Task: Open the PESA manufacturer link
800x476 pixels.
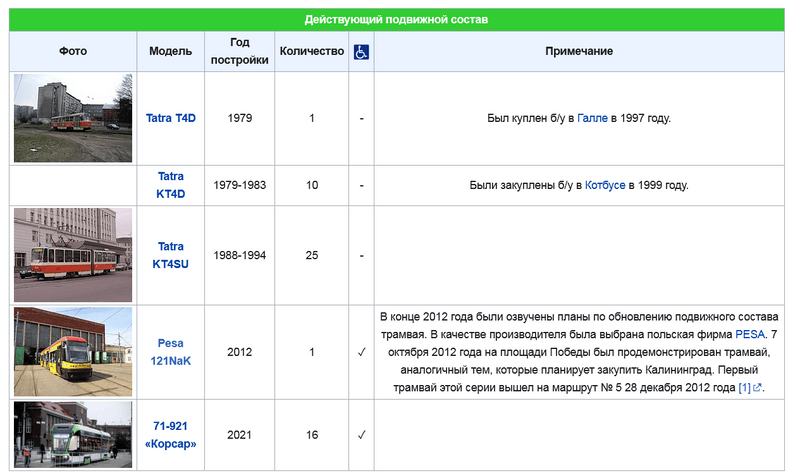Action: pos(750,334)
